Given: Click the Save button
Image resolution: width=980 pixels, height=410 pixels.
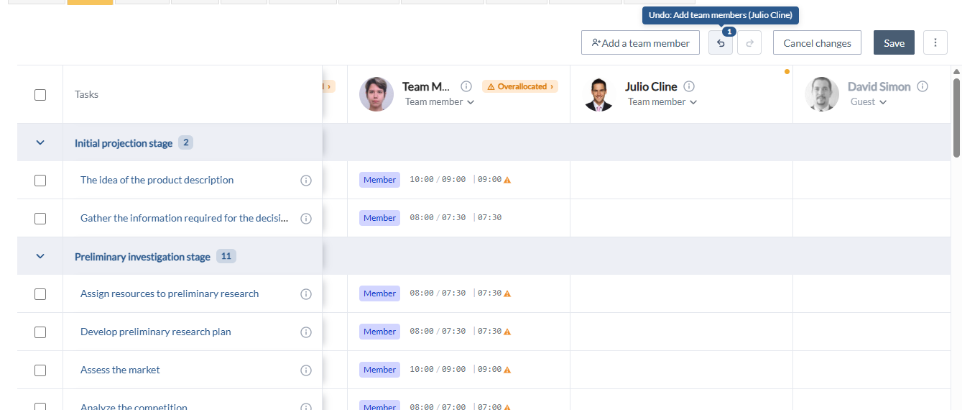Looking at the screenshot, I should tap(894, 42).
